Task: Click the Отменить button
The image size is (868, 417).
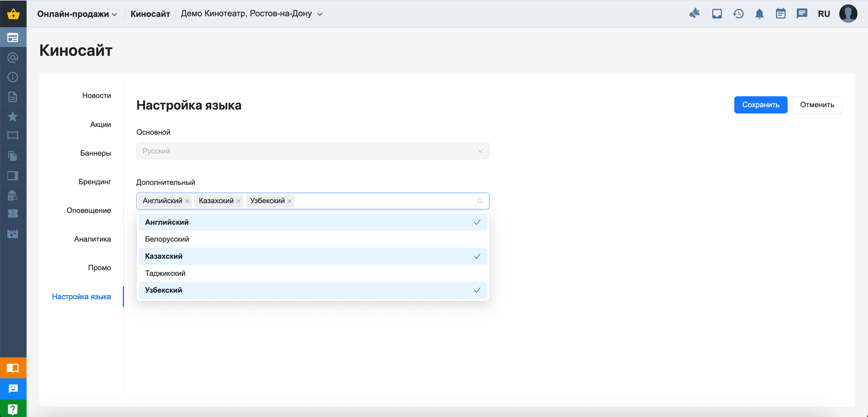Action: click(x=816, y=105)
